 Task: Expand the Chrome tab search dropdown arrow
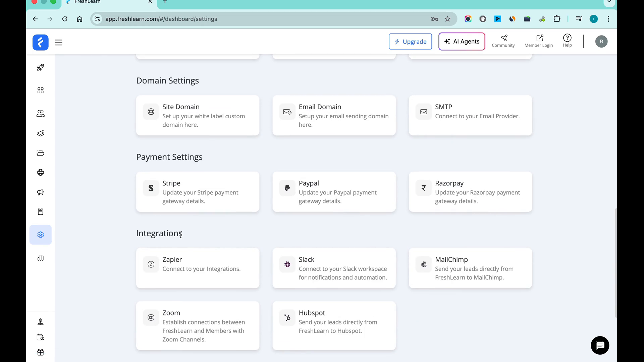click(609, 2)
